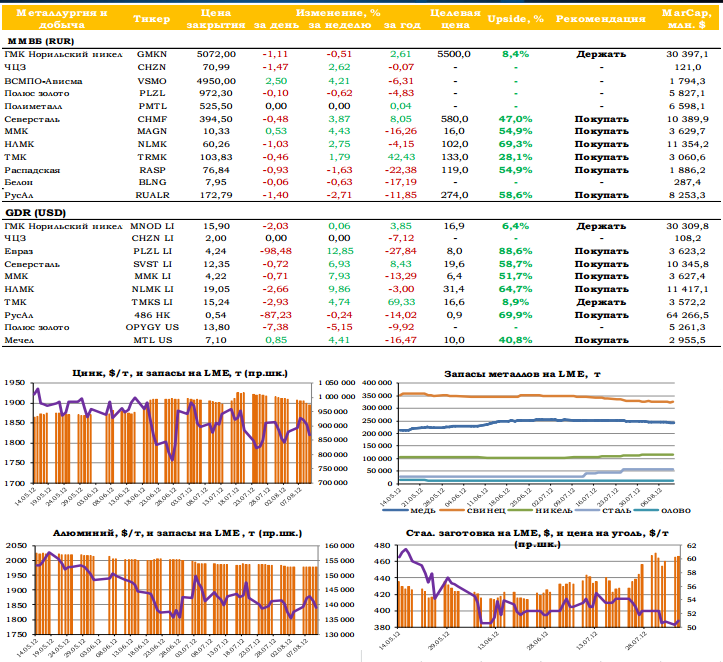Viewport: 723px width, 662px height.
Task: Click upside value 88,6%
Action: [x=516, y=251]
